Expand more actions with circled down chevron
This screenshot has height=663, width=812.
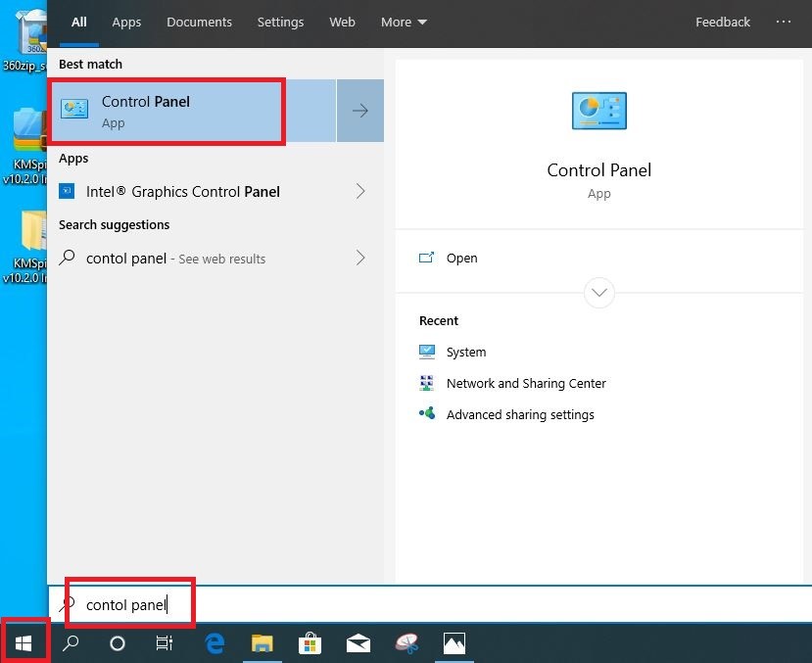(598, 292)
